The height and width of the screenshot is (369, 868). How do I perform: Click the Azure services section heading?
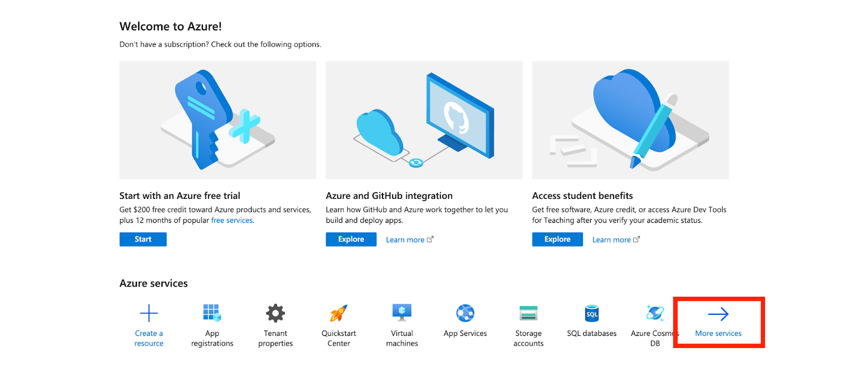coord(154,283)
